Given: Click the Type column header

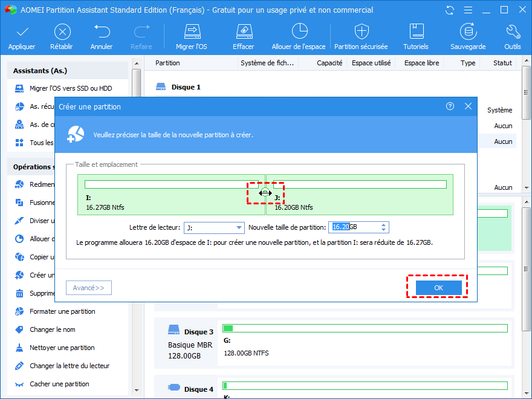Looking at the screenshot, I should point(468,63).
